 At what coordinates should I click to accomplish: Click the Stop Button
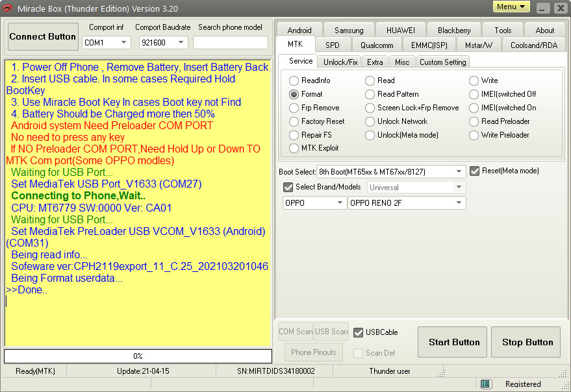526,342
